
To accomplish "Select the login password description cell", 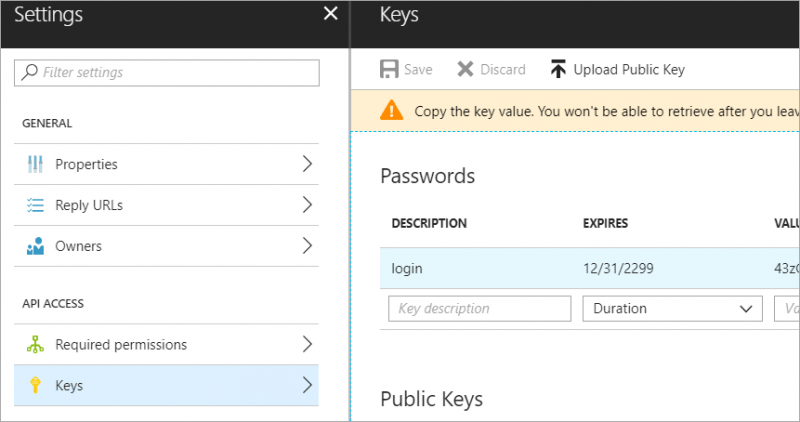I will coord(407,268).
